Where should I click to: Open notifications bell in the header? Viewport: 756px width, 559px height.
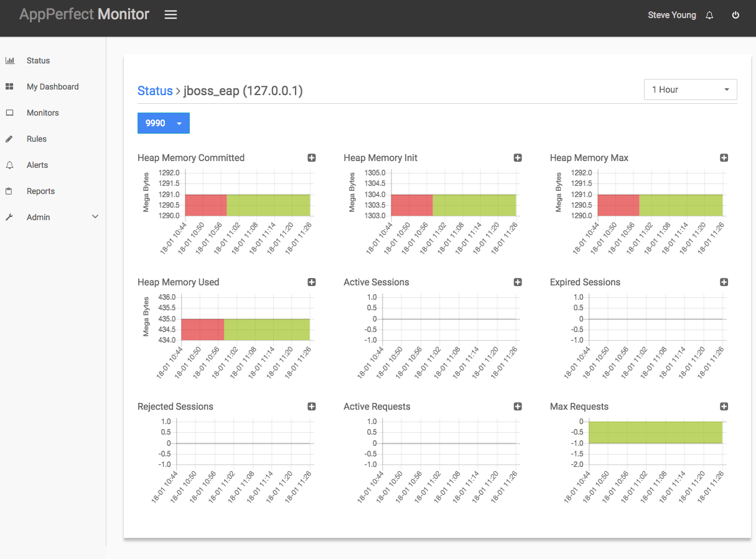click(x=709, y=15)
